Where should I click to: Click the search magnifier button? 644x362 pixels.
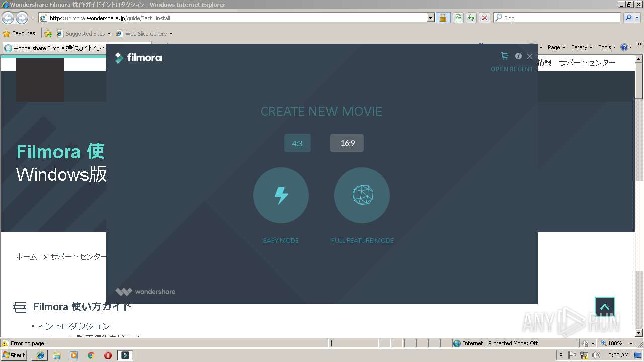628,18
